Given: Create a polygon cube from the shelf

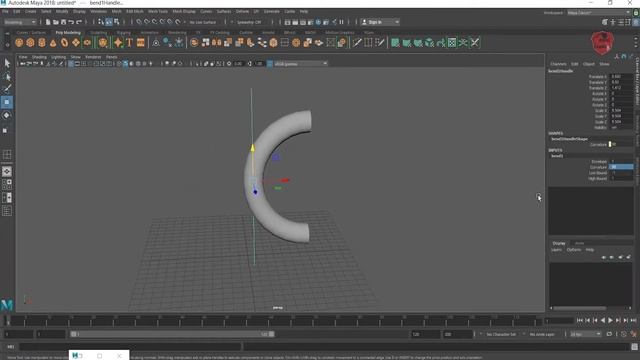Looking at the screenshot, I should click(30, 42).
